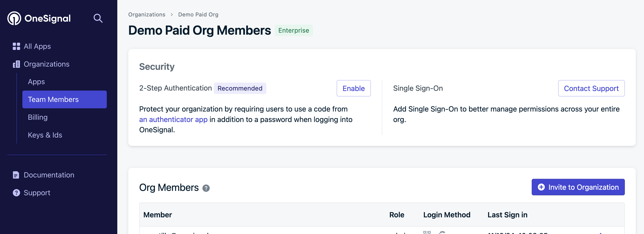The width and height of the screenshot is (644, 234).
Task: Click the plus icon in Invite button
Action: [541, 187]
